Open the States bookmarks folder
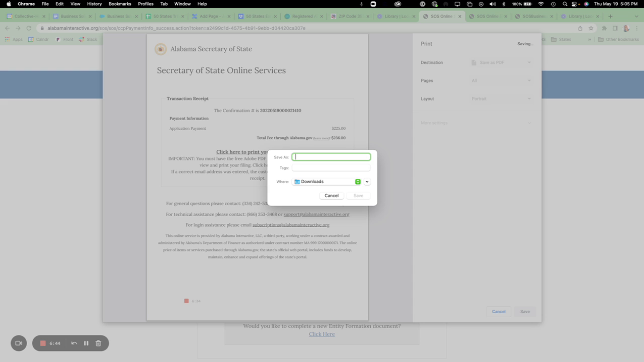This screenshot has height=362, width=644. pos(561,39)
